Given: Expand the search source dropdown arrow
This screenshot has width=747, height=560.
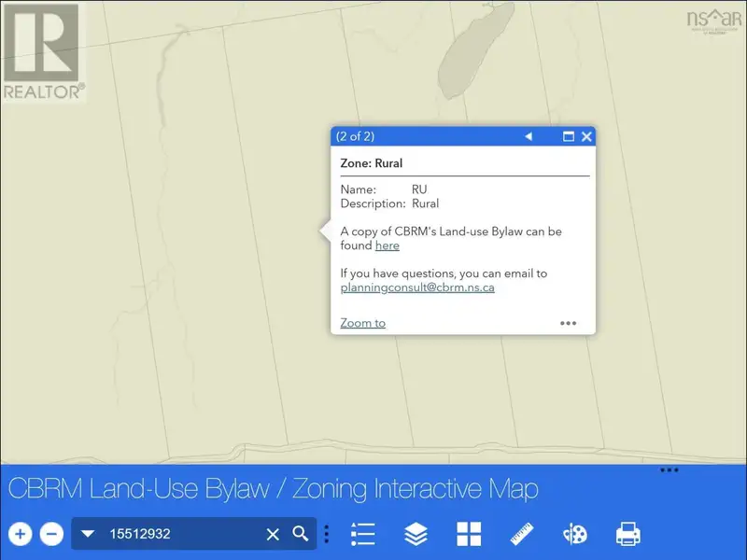Looking at the screenshot, I should coord(88,534).
